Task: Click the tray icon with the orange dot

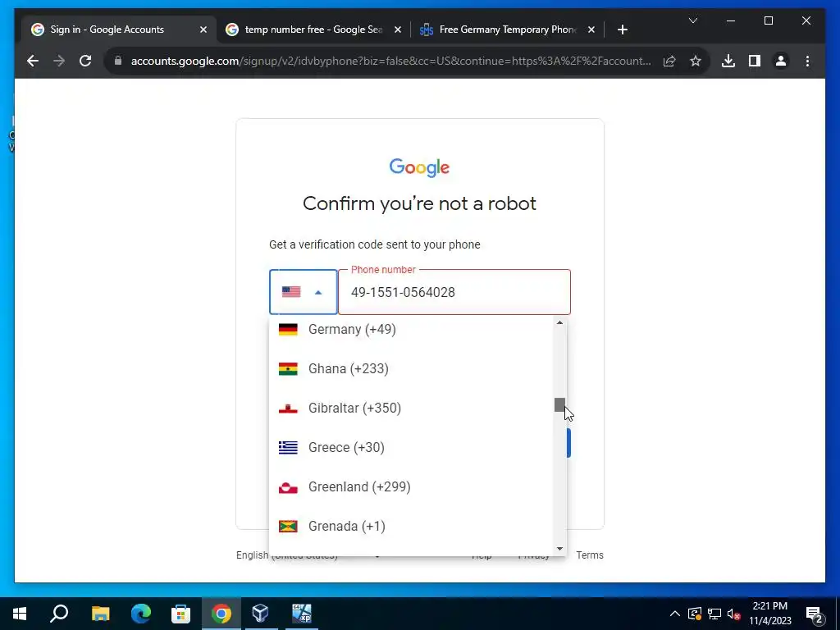Action: pyautogui.click(x=694, y=614)
